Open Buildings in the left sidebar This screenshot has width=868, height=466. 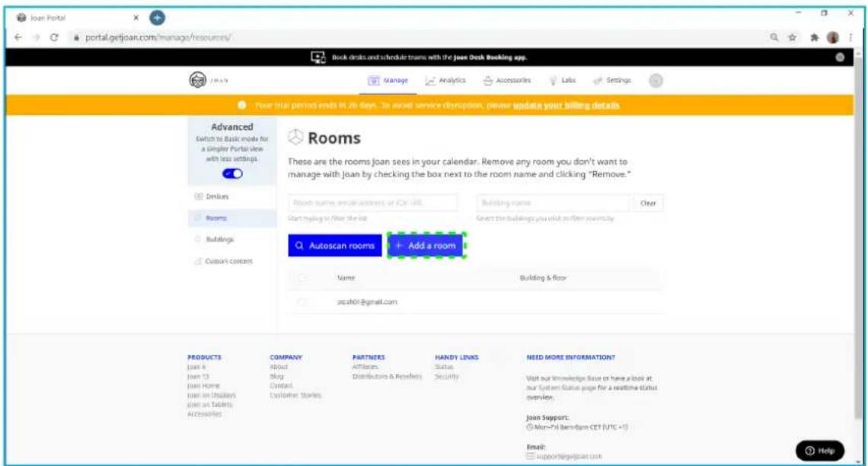point(216,239)
